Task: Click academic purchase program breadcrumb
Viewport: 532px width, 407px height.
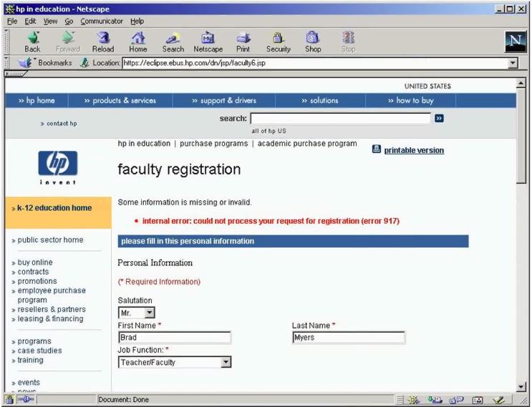Action: [x=307, y=144]
